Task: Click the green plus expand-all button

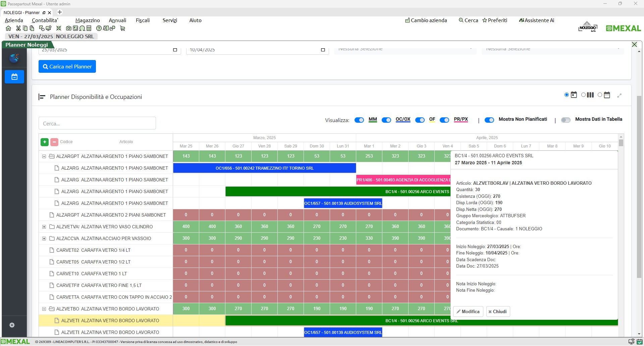Action: tap(45, 142)
